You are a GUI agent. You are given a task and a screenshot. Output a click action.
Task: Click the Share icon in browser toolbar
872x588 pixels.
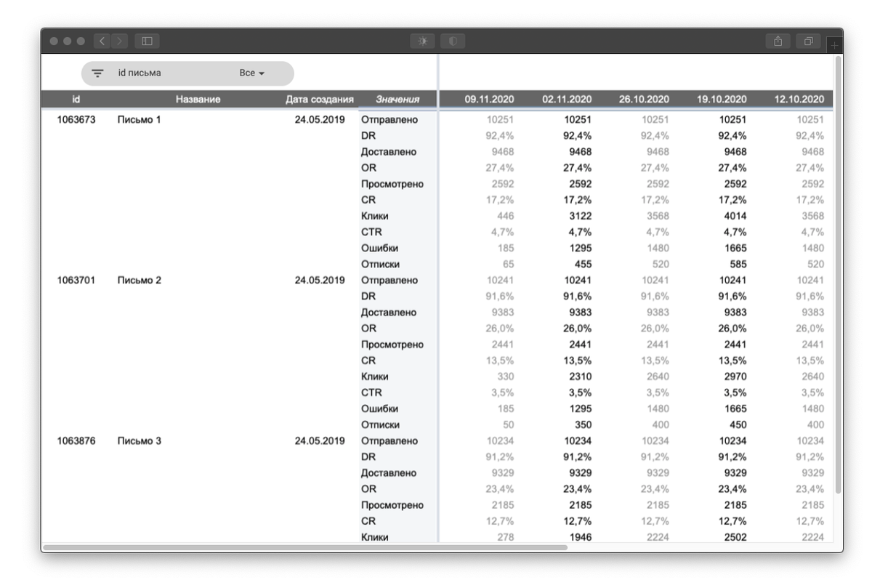coord(778,41)
